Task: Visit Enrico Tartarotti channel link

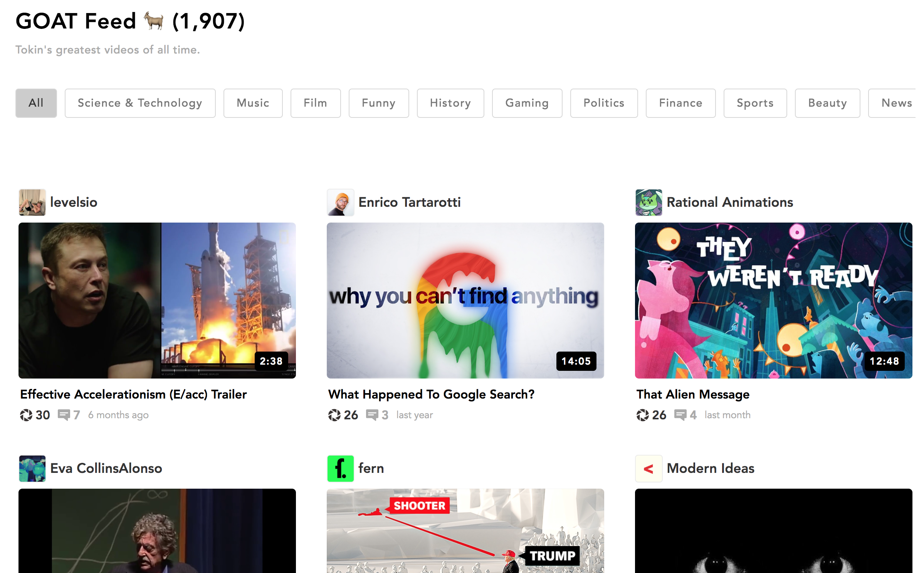Action: [x=410, y=202]
